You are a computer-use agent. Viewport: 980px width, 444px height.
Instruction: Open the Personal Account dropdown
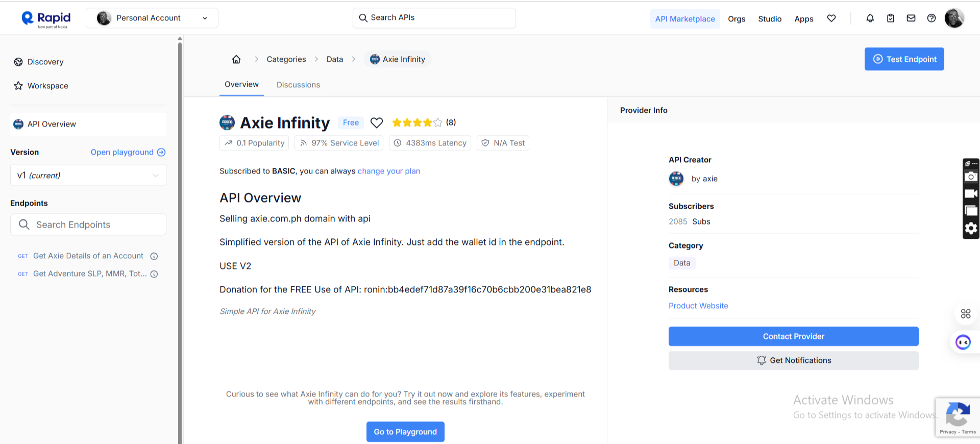pos(152,18)
